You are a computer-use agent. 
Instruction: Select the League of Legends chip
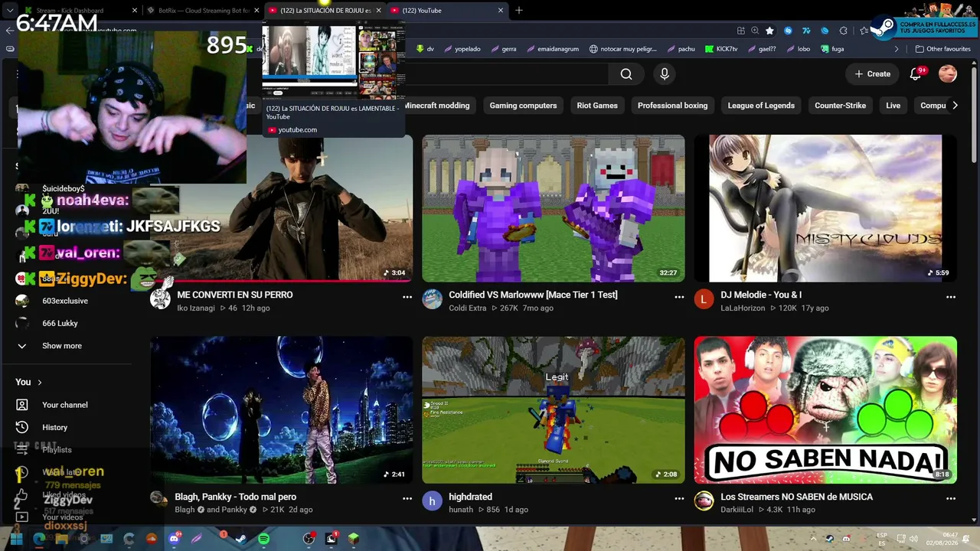pyautogui.click(x=761, y=106)
